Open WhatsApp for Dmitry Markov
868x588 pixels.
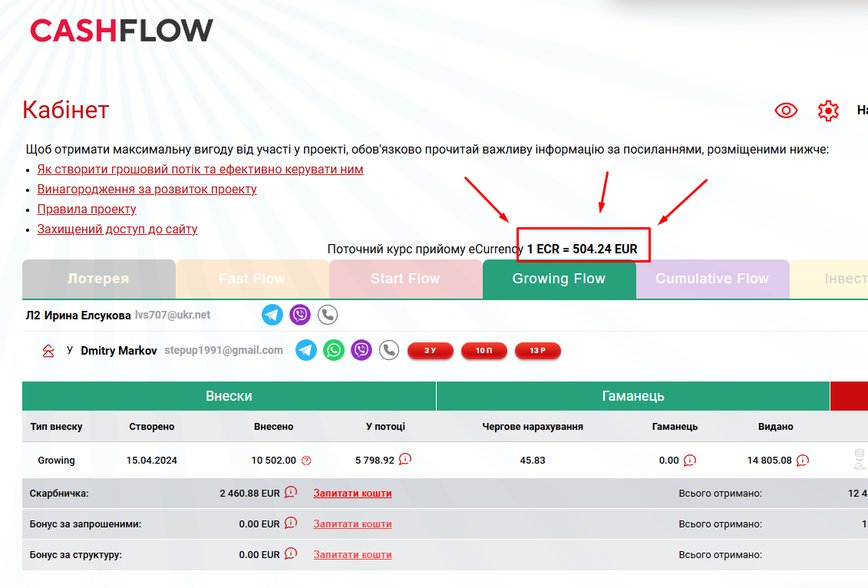coord(334,351)
